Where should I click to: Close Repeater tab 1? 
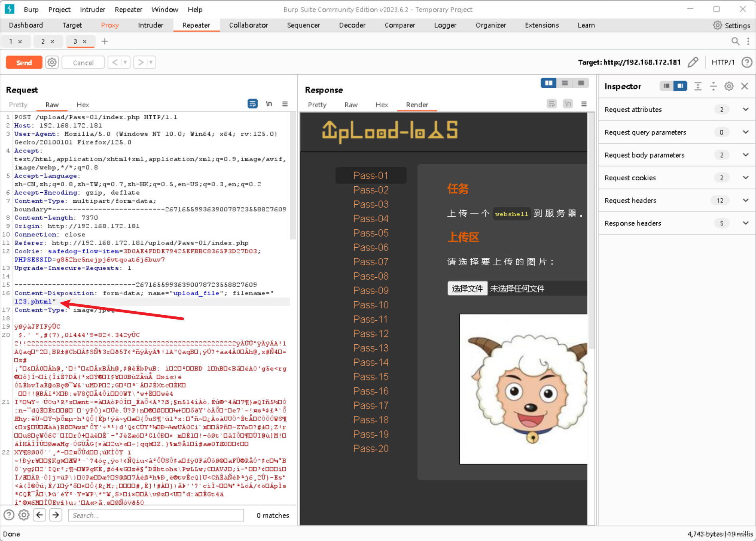coord(20,41)
